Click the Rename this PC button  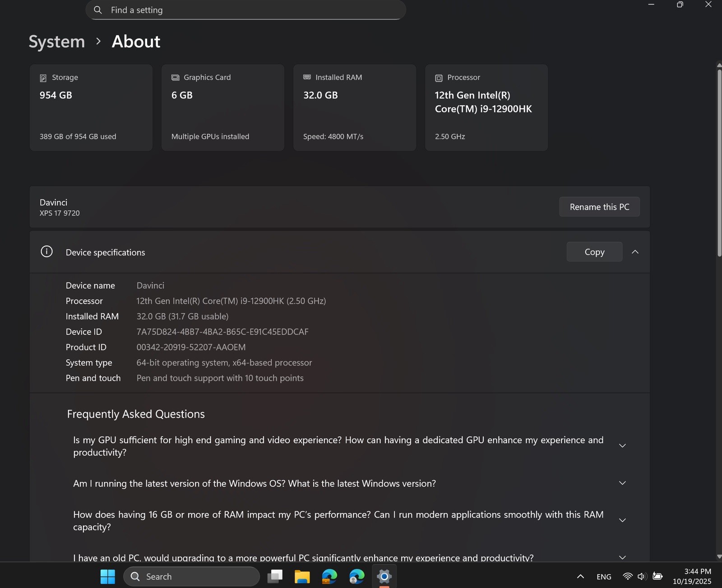click(x=599, y=207)
